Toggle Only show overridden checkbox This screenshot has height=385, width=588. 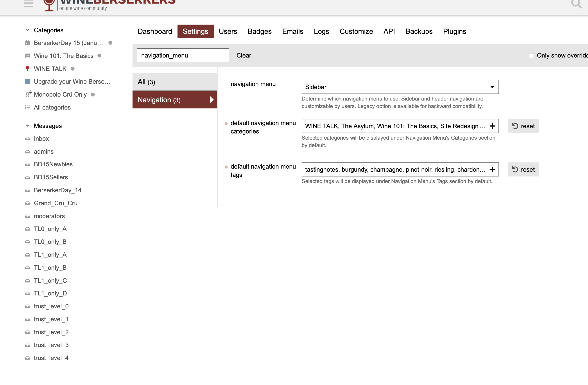pos(531,56)
